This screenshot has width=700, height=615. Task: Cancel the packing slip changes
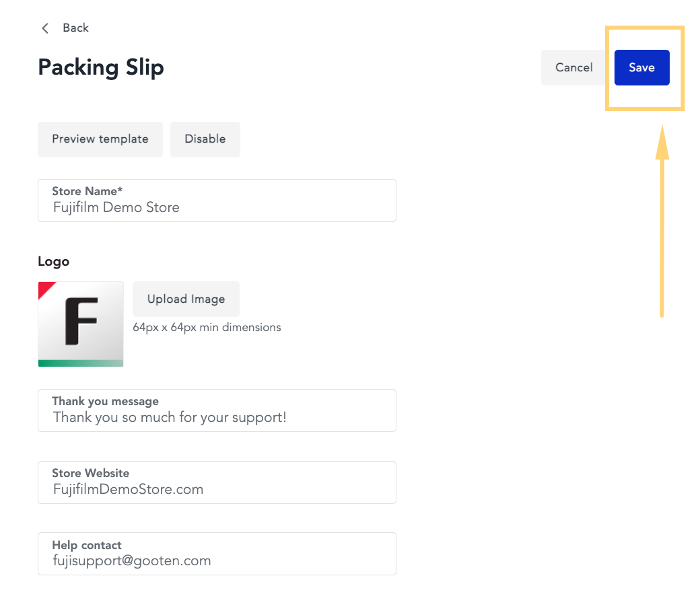pyautogui.click(x=573, y=67)
